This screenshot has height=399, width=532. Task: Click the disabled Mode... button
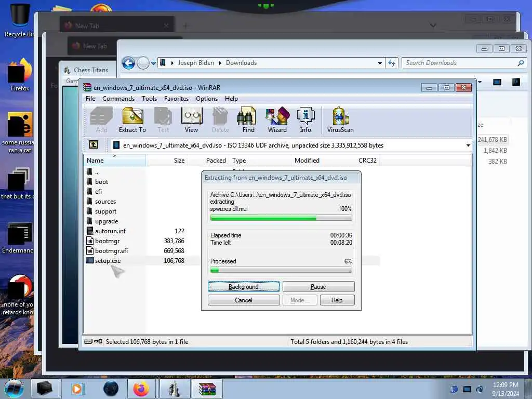click(300, 300)
